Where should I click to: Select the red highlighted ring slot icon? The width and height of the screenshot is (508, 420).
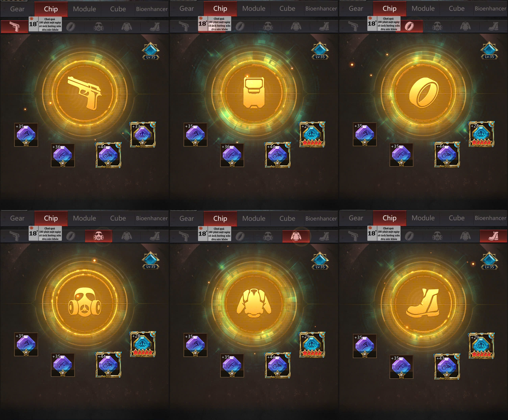[409, 26]
